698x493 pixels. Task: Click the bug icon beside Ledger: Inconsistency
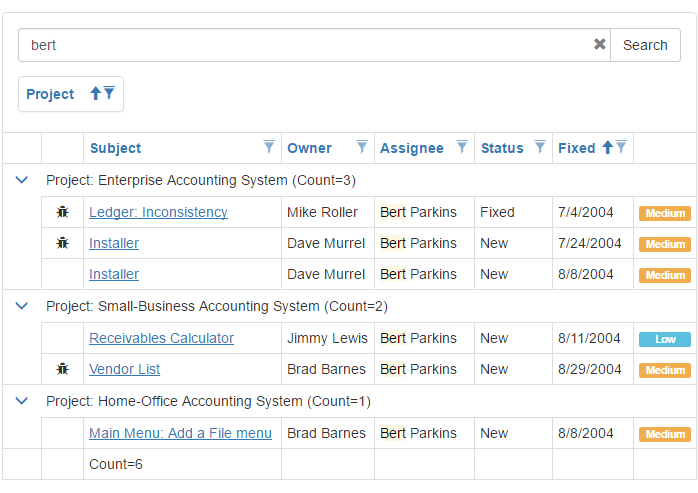click(x=62, y=212)
